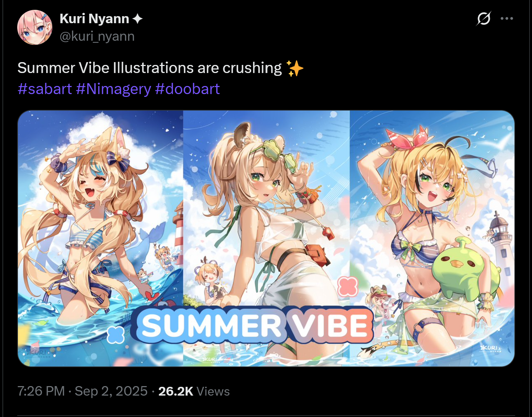
Task: Click the SUMMER VIBE banner text
Action: click(255, 325)
